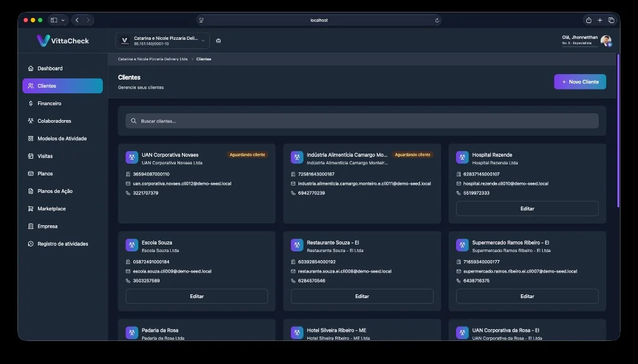Open a new tab with plus icon
The height and width of the screenshot is (364, 638).
(600, 20)
